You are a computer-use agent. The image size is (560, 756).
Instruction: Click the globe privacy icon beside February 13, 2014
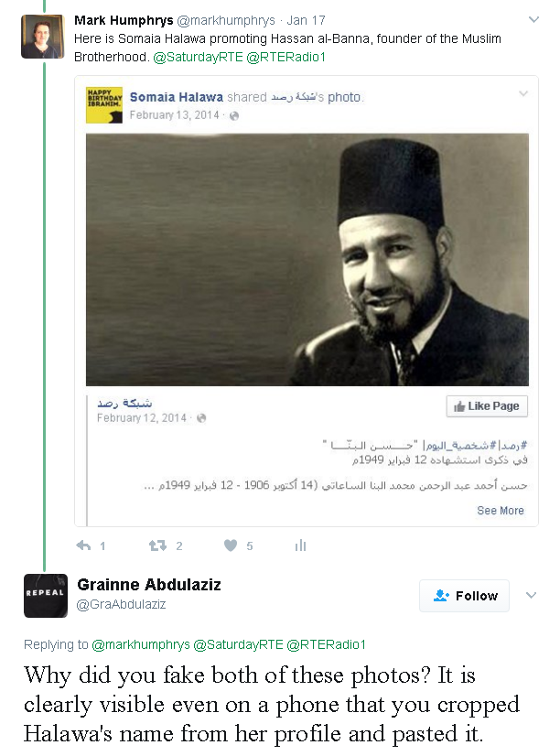(233, 115)
